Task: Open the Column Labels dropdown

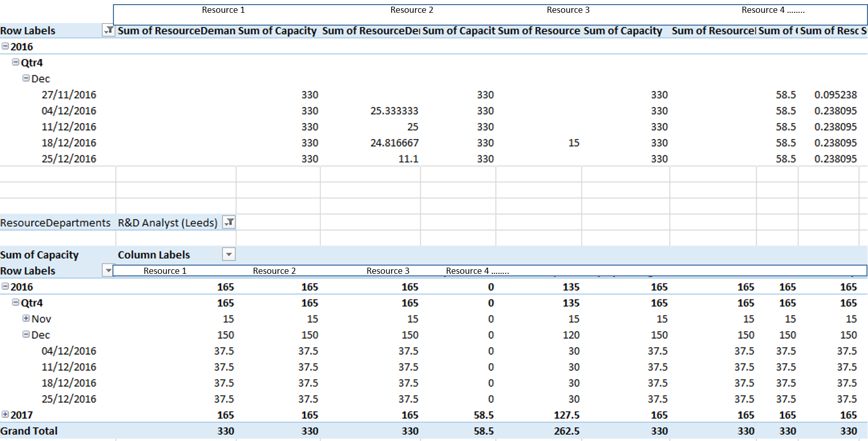Action: click(x=229, y=254)
